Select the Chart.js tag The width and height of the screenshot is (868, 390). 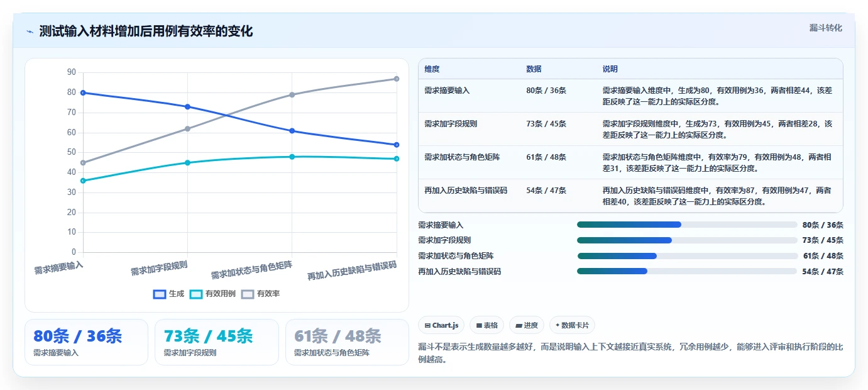(x=441, y=325)
